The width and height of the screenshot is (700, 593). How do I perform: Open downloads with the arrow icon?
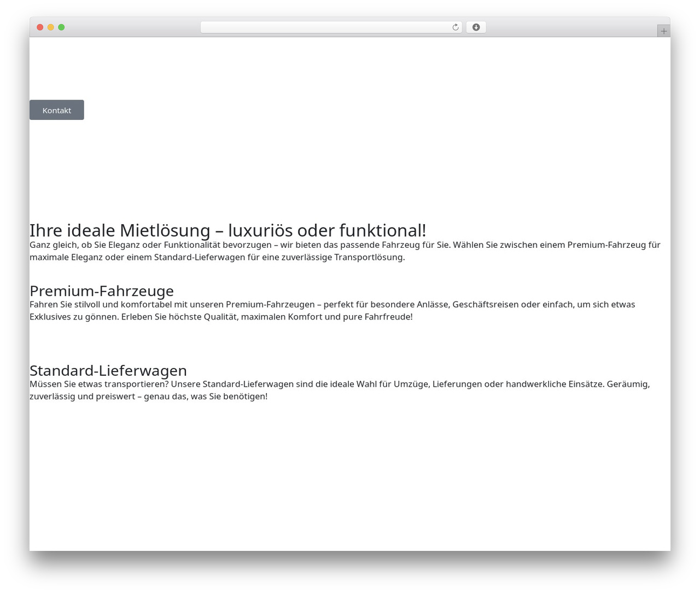pyautogui.click(x=476, y=27)
